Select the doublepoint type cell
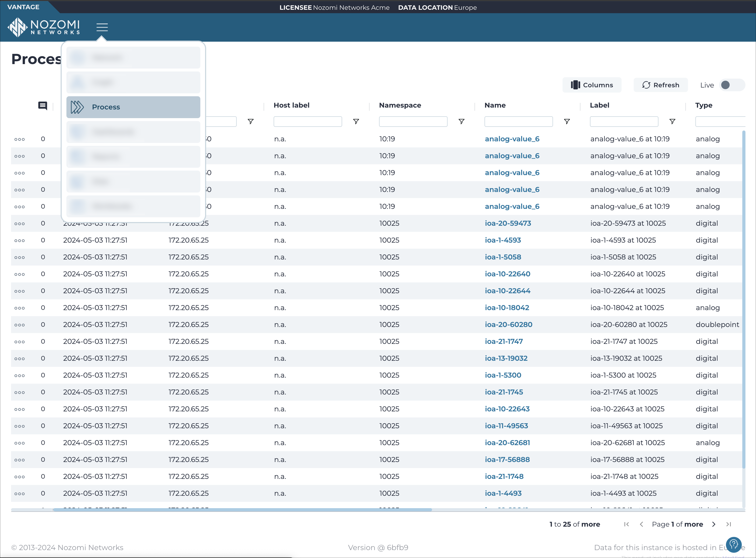The image size is (756, 558). tap(717, 325)
